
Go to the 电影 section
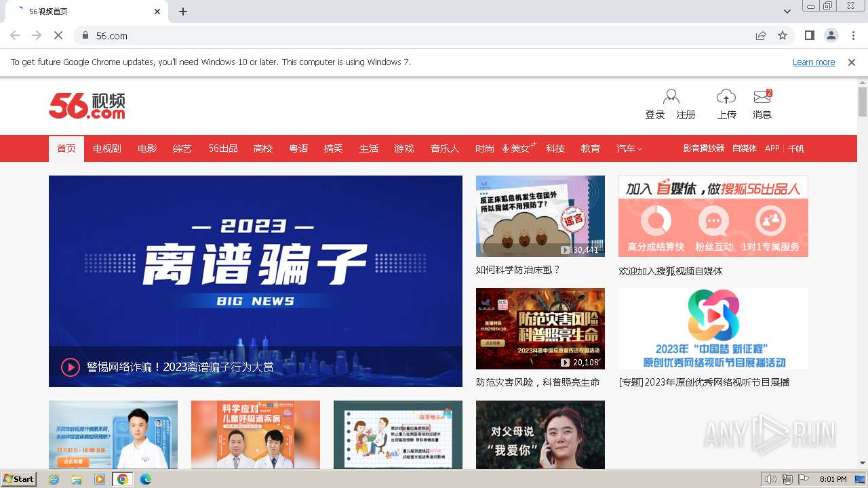point(147,148)
